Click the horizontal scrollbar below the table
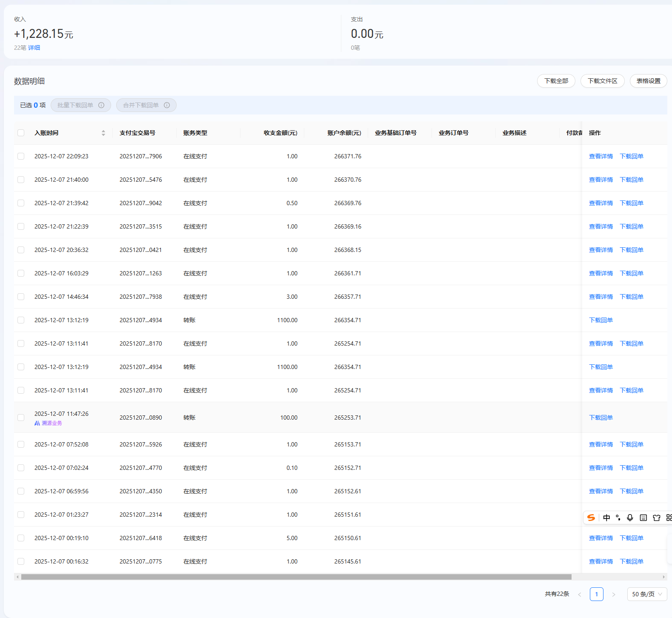This screenshot has height=618, width=672. coord(296,577)
